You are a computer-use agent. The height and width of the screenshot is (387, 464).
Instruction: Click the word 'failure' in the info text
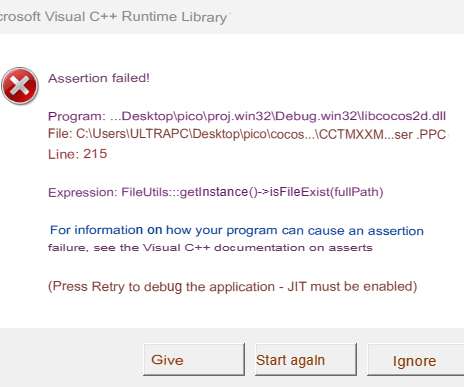(x=68, y=248)
